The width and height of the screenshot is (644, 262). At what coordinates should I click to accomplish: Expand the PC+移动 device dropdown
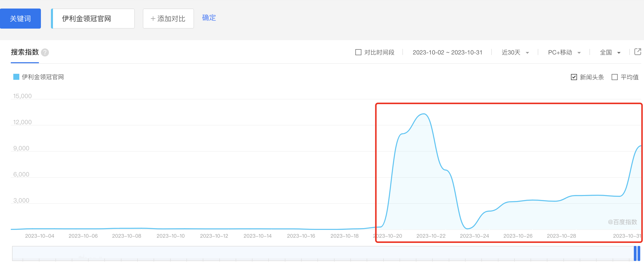(x=564, y=52)
